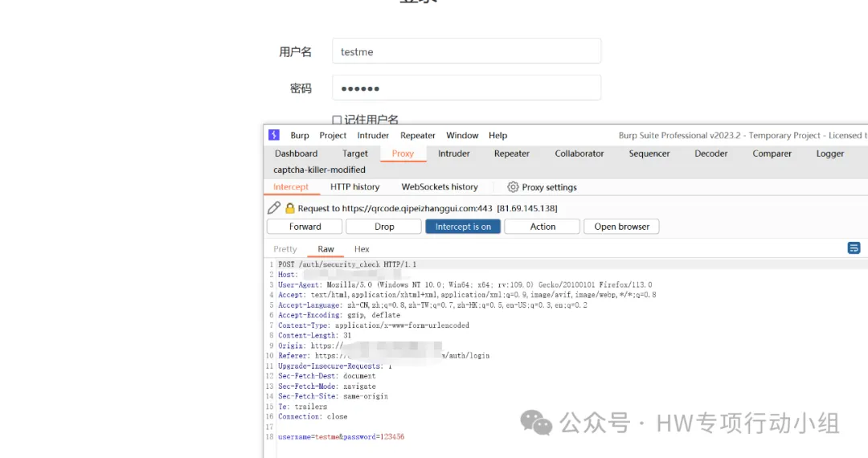The height and width of the screenshot is (458, 868).
Task: Click the username=testme&password=123456 body line
Action: pyautogui.click(x=341, y=437)
